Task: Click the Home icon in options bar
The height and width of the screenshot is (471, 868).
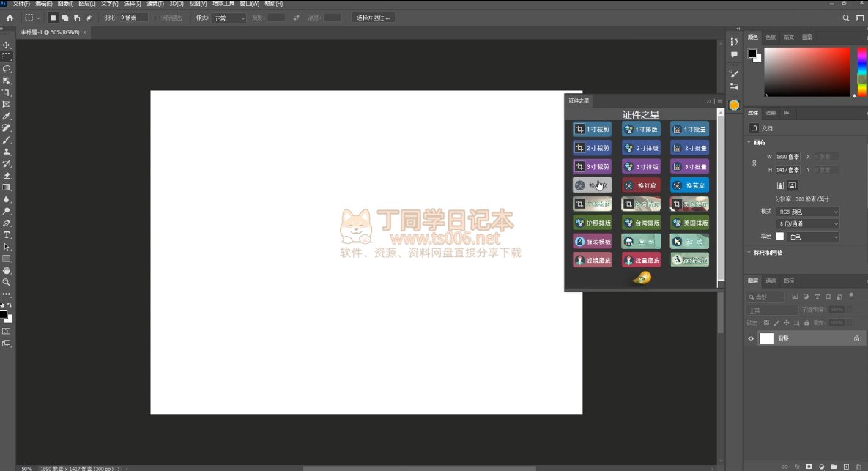Action: pos(10,18)
